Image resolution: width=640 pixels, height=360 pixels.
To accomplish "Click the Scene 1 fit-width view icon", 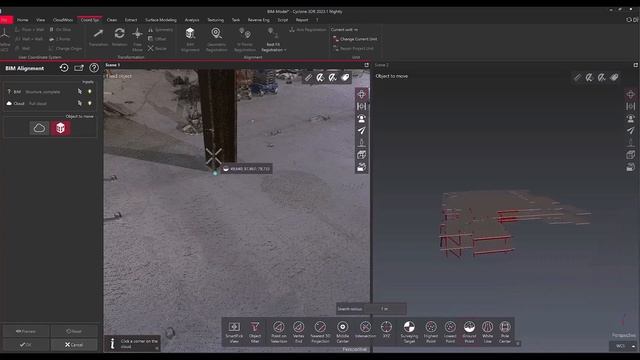I will coord(362,107).
